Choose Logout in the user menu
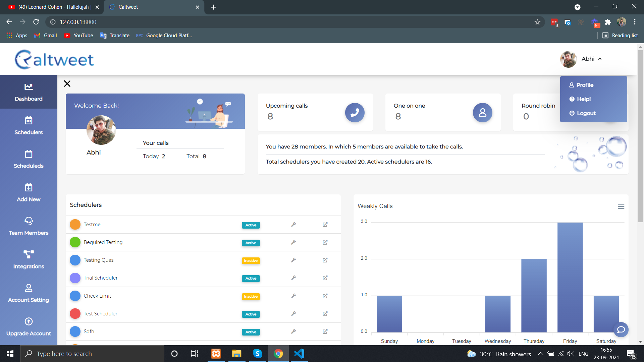This screenshot has height=362, width=644. point(582,113)
